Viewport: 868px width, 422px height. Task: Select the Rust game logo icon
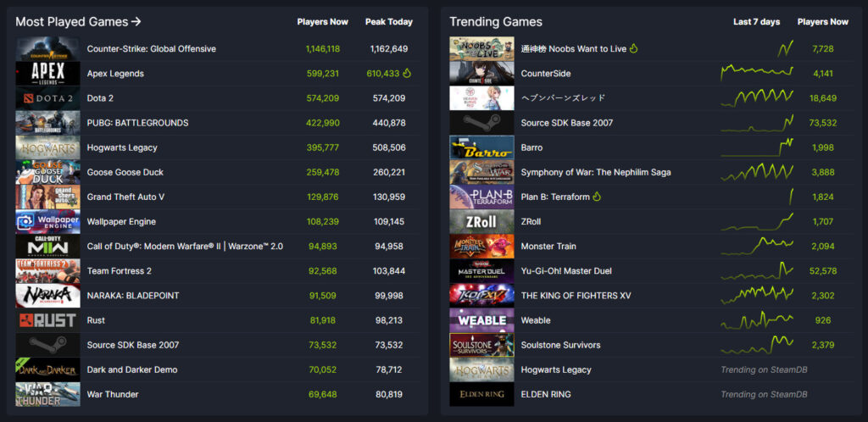[47, 320]
